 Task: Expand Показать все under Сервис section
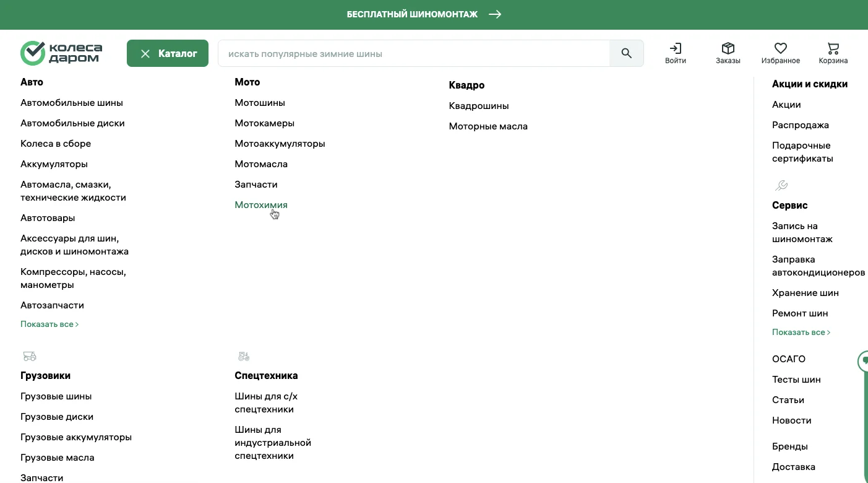[801, 332]
